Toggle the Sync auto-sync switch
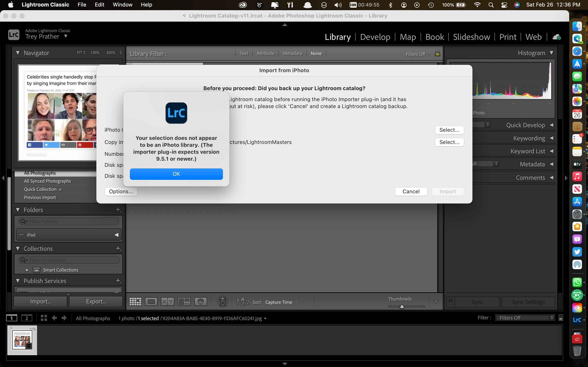The width and height of the screenshot is (588, 367). 450,302
